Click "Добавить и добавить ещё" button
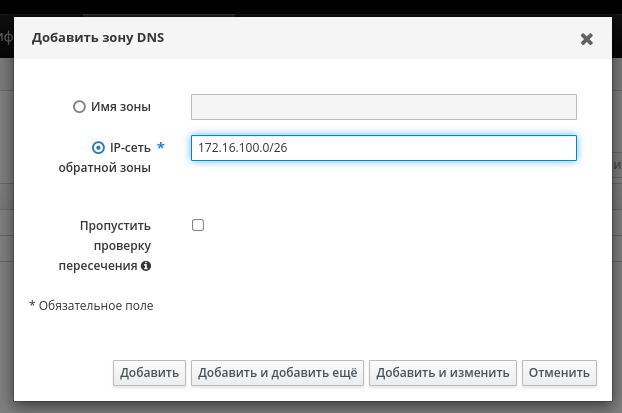The height and width of the screenshot is (413, 622). pyautogui.click(x=277, y=373)
